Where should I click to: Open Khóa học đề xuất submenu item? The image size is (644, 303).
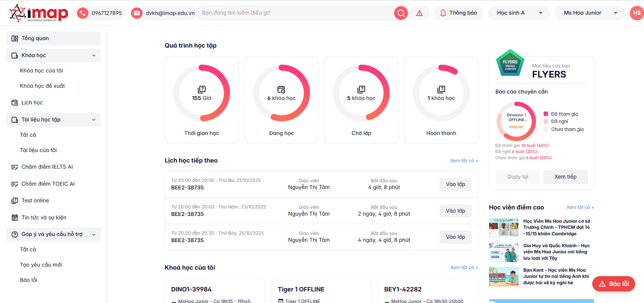point(42,86)
